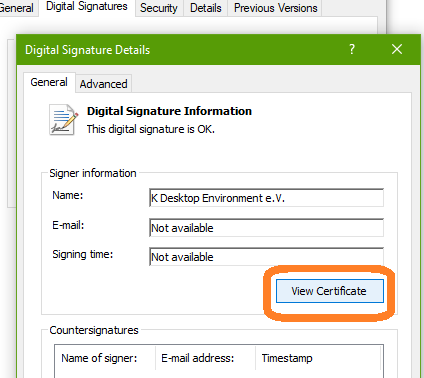424x378 pixels.
Task: Click the E-mail address column header
Action: click(x=205, y=358)
